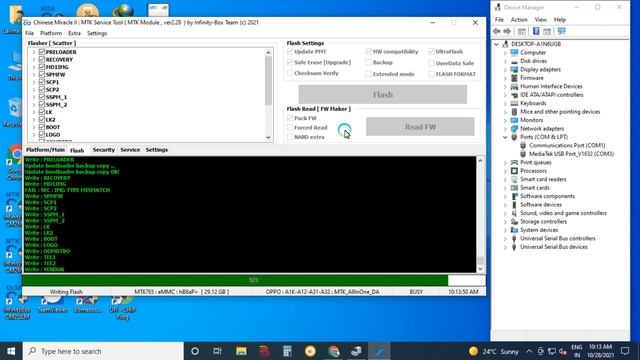The image size is (640, 360).
Task: Click show/hide console tree icon in Device Manager
Action: pyautogui.click(x=522, y=31)
